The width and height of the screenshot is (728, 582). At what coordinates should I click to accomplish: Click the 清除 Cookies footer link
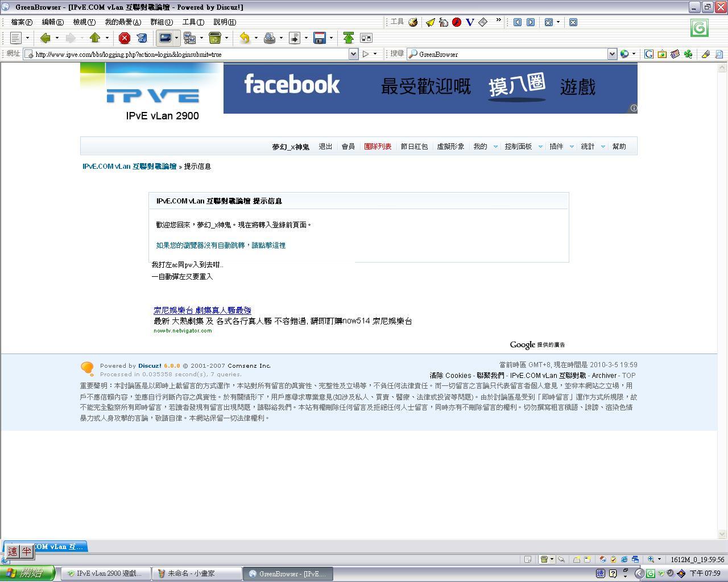tap(450, 376)
